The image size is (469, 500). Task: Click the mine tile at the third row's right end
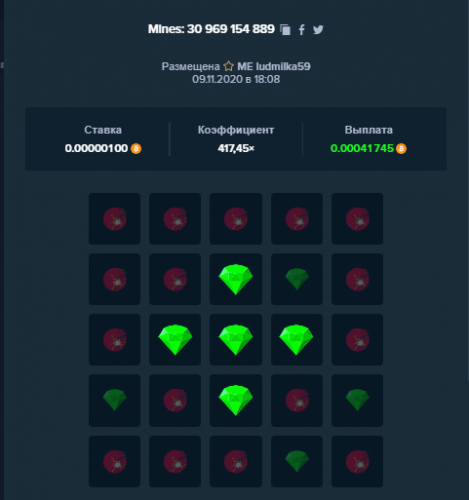coord(357,340)
